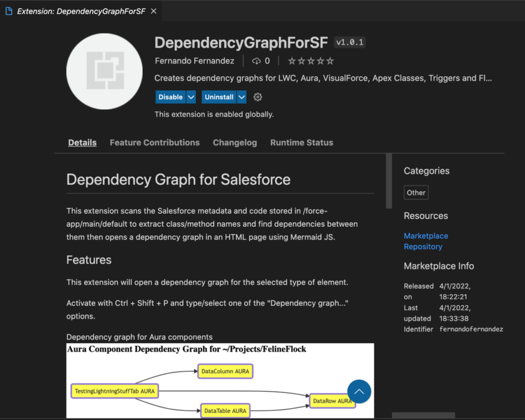Click the 'Dependency graph for Aura components' caption

click(139, 337)
